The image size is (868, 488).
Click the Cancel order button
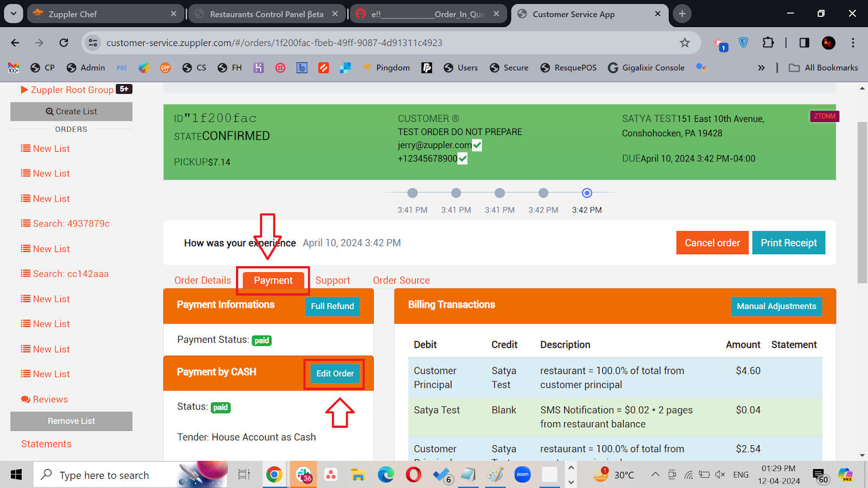pos(712,243)
